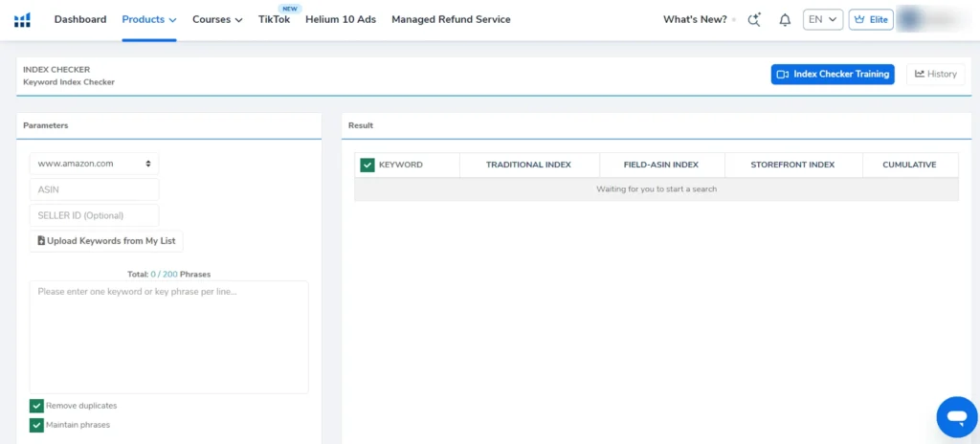View search History
Image resolution: width=980 pixels, height=444 pixels.
pos(935,74)
